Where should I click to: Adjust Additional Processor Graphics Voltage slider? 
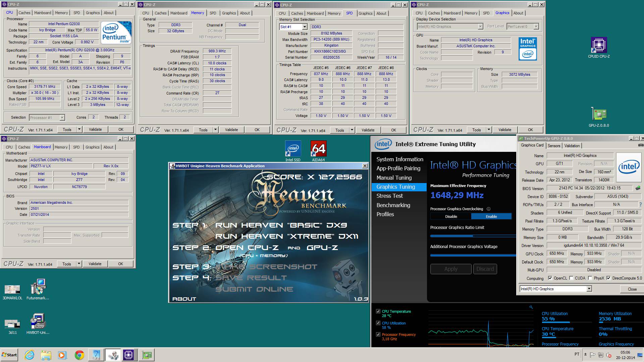(x=473, y=255)
